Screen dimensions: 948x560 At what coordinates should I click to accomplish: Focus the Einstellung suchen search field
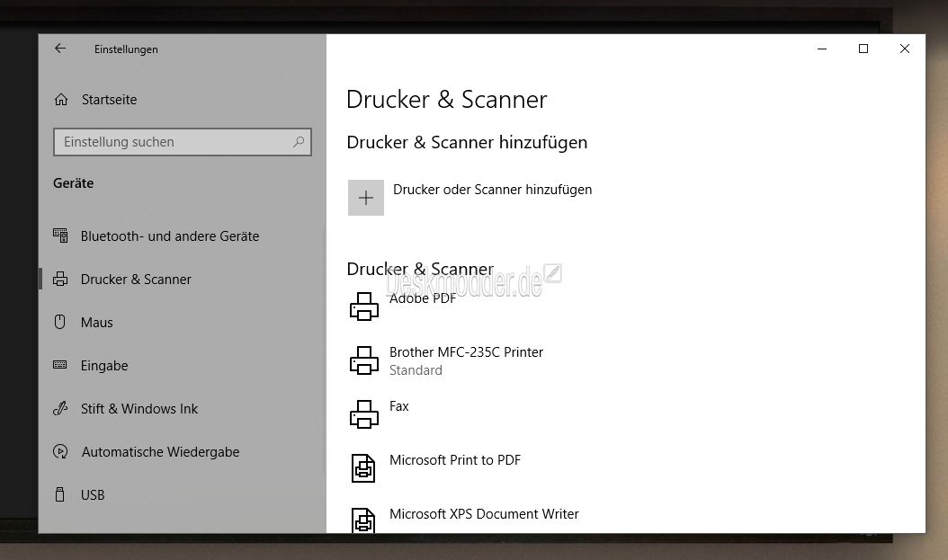coord(182,142)
